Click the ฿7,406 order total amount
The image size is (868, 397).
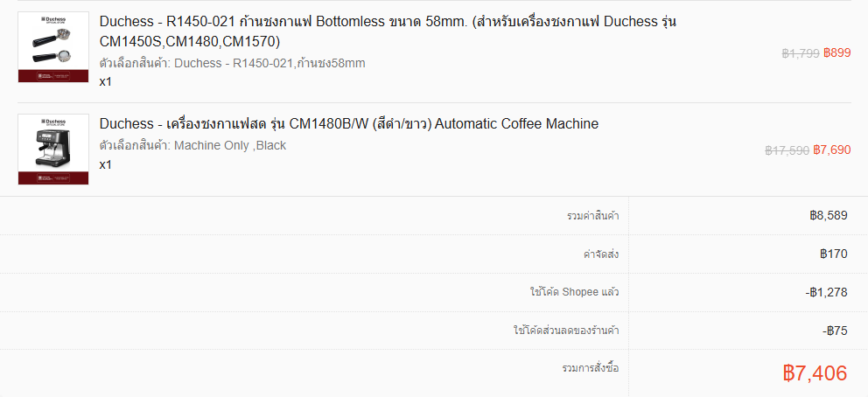[x=815, y=373]
